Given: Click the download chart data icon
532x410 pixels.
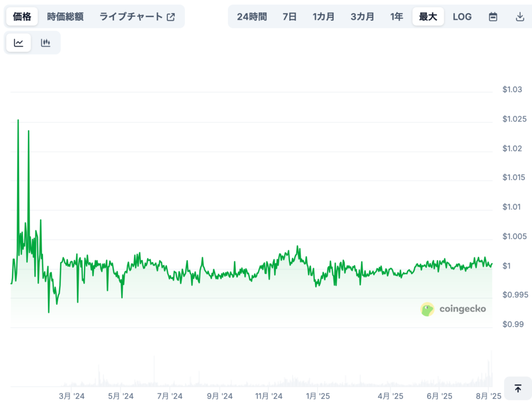Looking at the screenshot, I should 520,17.
